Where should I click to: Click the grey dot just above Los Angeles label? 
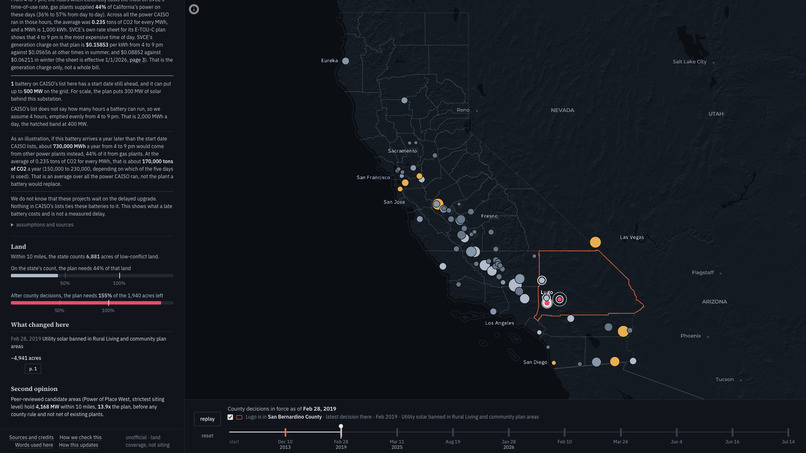point(493,311)
